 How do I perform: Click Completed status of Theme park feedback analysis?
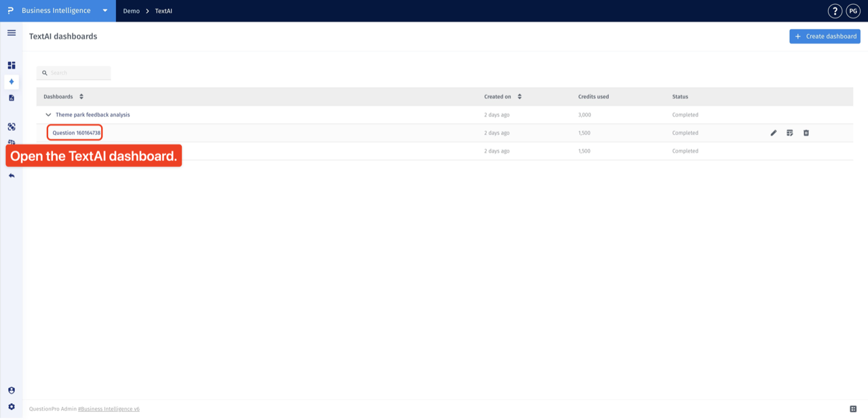[x=686, y=115]
